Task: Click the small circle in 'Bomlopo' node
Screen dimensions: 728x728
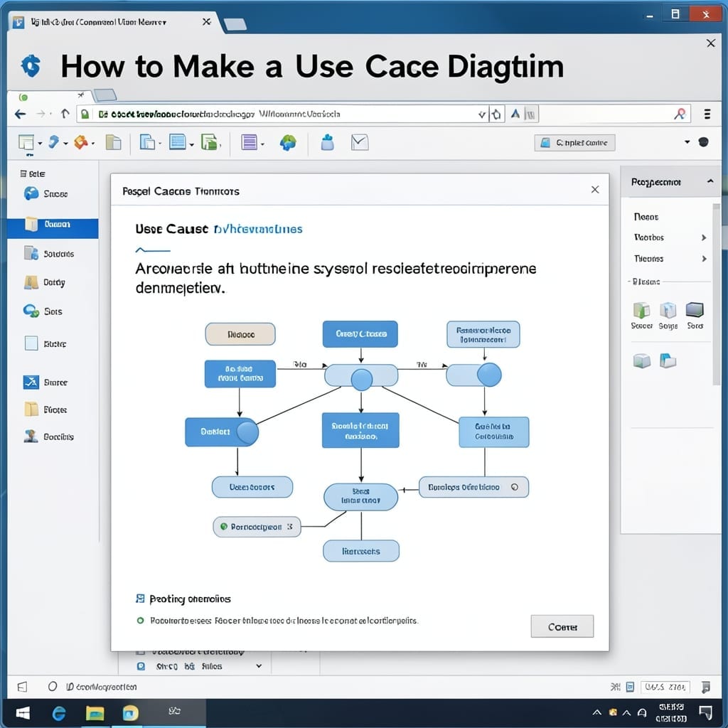Action: point(515,487)
